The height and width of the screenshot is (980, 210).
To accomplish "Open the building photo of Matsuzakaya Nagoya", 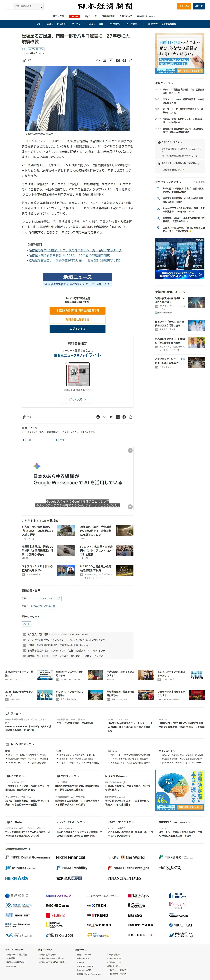I will 77,98.
